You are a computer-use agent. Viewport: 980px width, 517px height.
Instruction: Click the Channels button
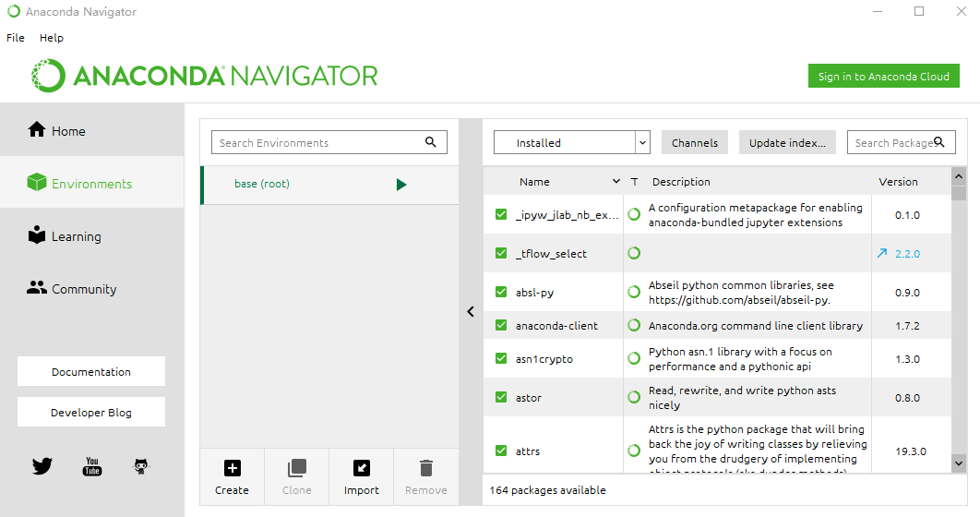[694, 142]
